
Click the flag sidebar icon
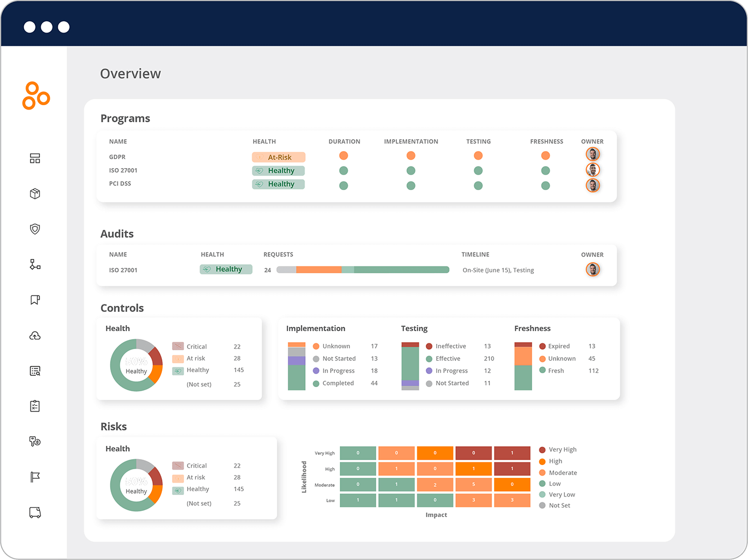click(x=34, y=477)
